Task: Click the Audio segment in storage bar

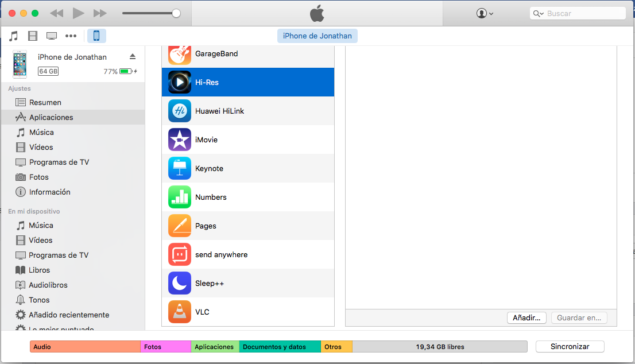Action: coord(85,347)
